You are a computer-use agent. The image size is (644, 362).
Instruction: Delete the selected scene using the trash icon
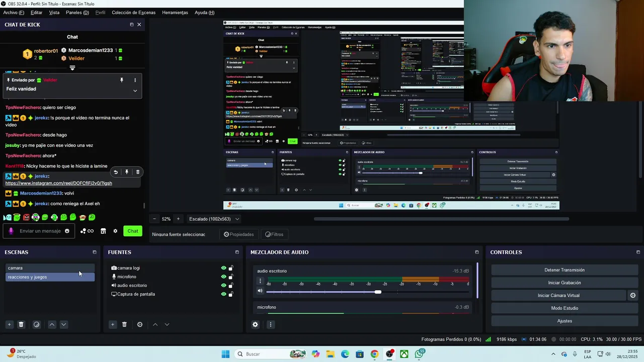21,325
